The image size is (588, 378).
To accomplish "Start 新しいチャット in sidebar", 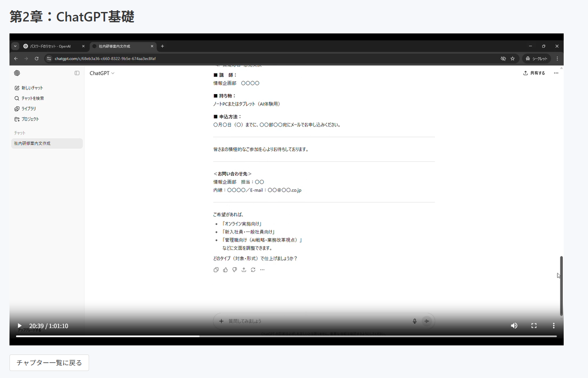I will [x=29, y=88].
